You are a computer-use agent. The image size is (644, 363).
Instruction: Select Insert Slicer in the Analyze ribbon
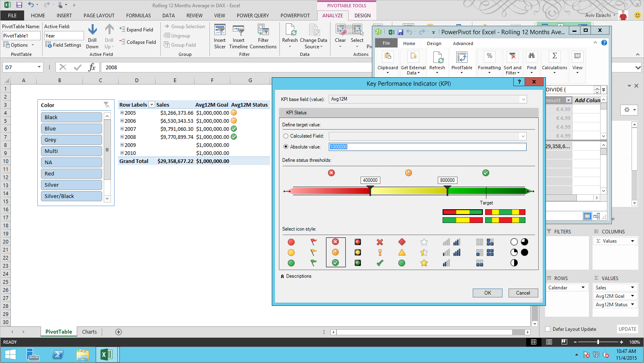pyautogui.click(x=219, y=36)
